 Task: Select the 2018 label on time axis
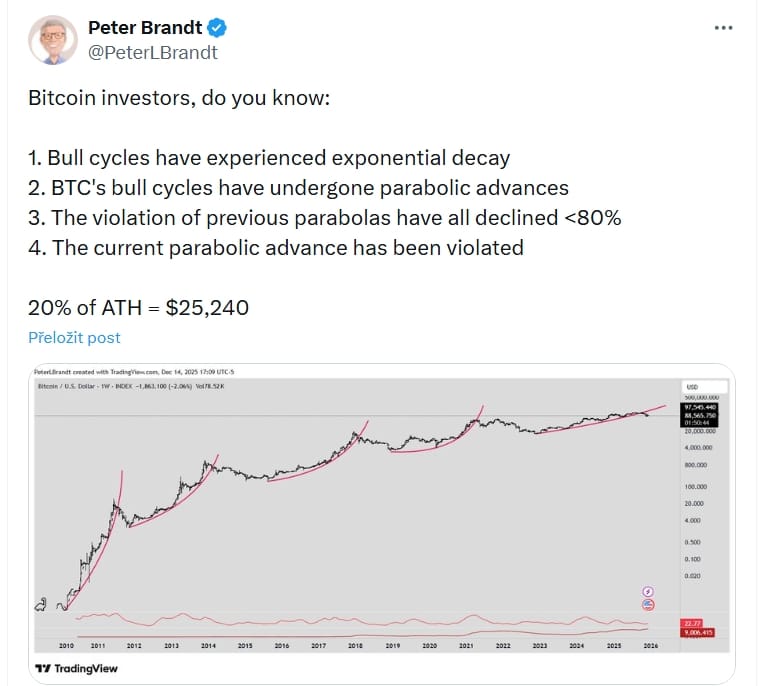[x=354, y=646]
